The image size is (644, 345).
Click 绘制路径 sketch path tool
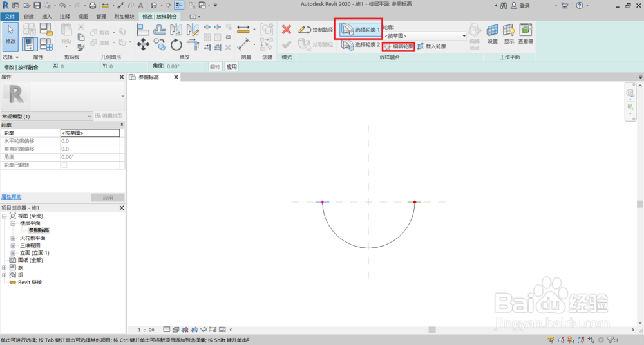[x=316, y=30]
